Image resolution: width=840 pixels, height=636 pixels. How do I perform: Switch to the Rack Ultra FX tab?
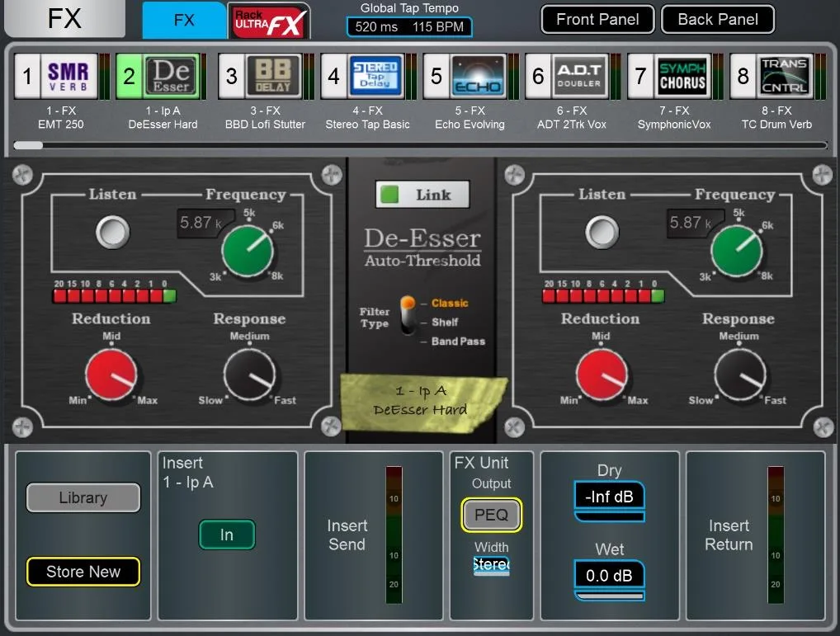coord(269,21)
